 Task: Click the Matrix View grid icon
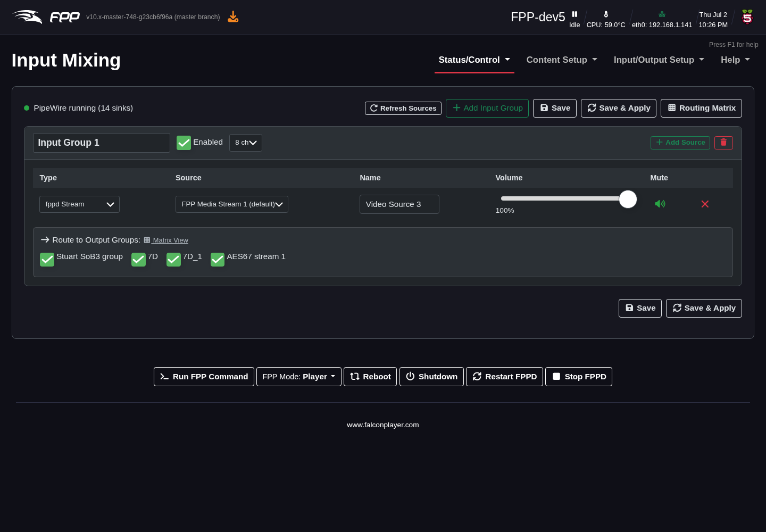coord(147,240)
